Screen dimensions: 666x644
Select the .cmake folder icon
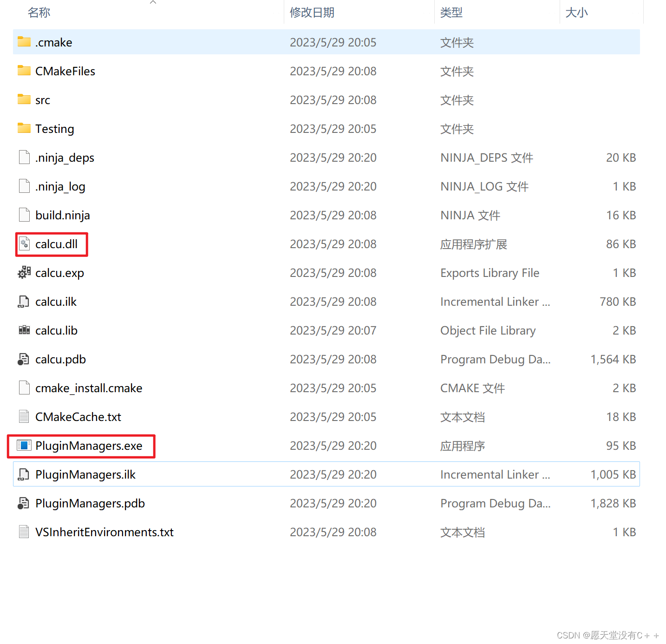[24, 42]
